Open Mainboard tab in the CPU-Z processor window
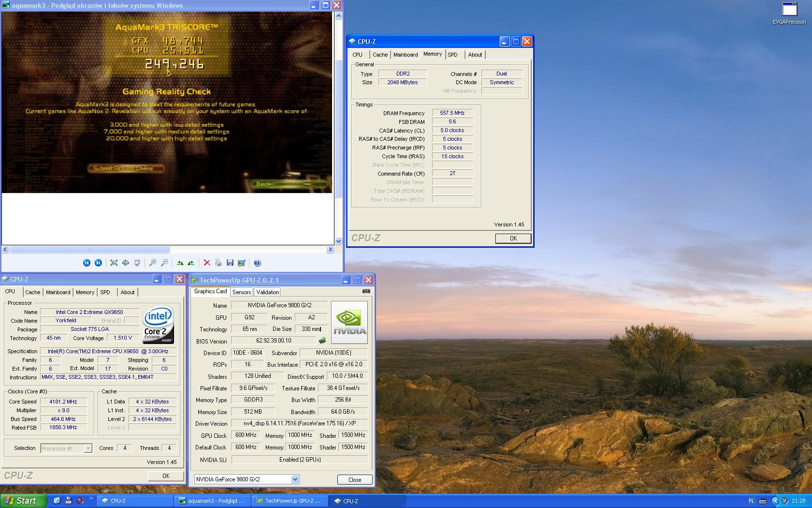The height and width of the screenshot is (508, 812). point(58,292)
